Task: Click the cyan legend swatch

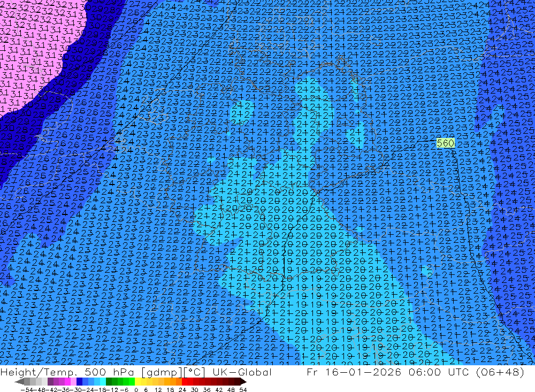Action: click(103, 382)
